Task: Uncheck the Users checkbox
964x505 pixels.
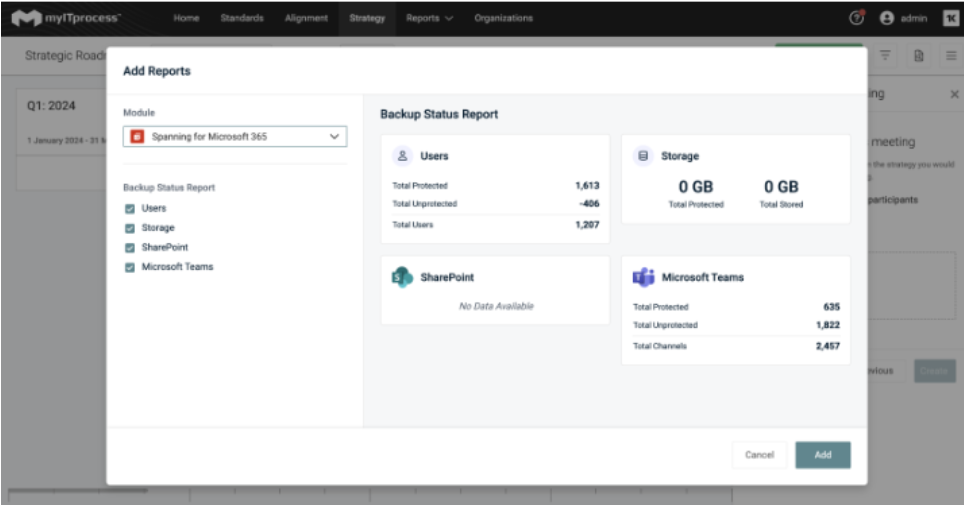Action: (130, 209)
